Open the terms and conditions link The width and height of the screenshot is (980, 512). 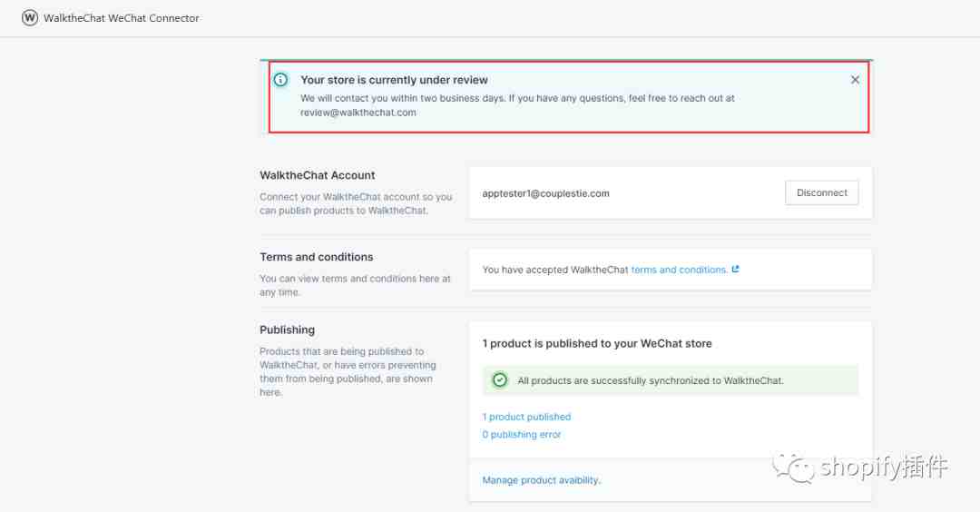coord(679,270)
